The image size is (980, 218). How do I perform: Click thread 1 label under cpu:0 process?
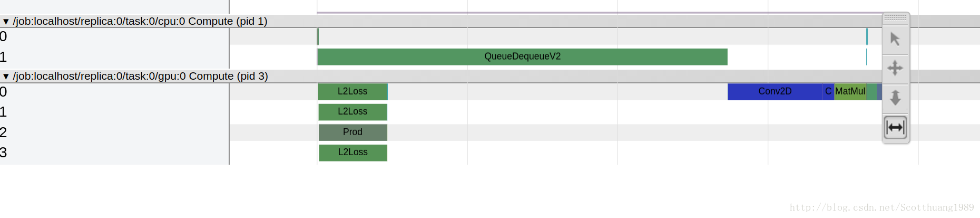point(4,57)
